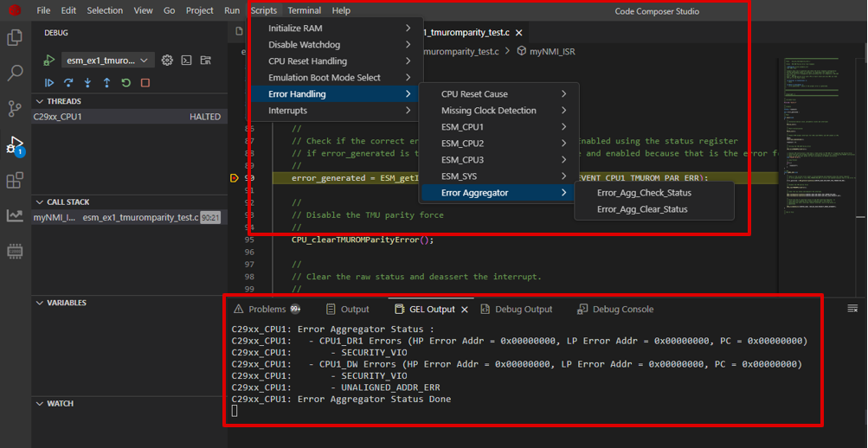Click the Continue debug button

point(49,83)
